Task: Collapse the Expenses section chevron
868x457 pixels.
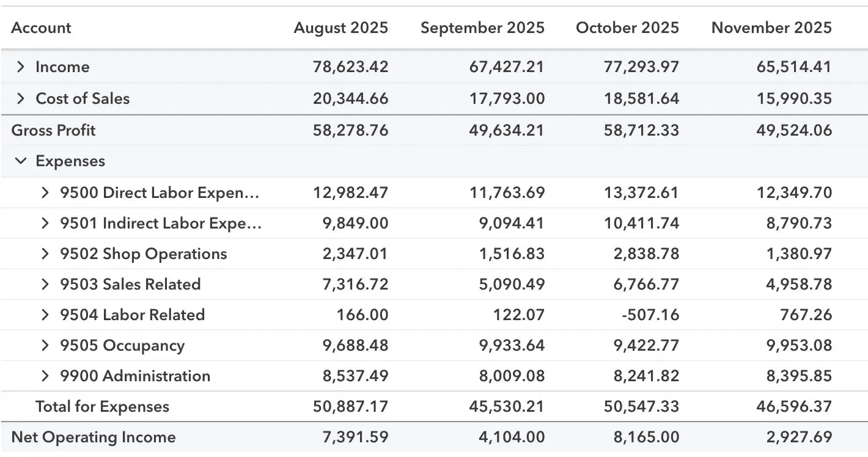Action: click(21, 161)
